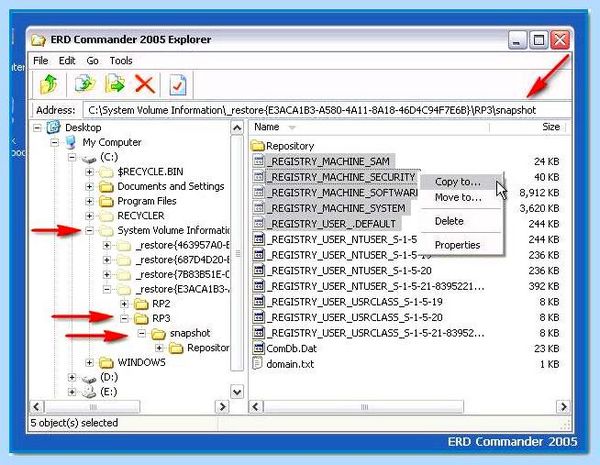Open the File menu
This screenshot has height=465, width=600.
[40, 60]
